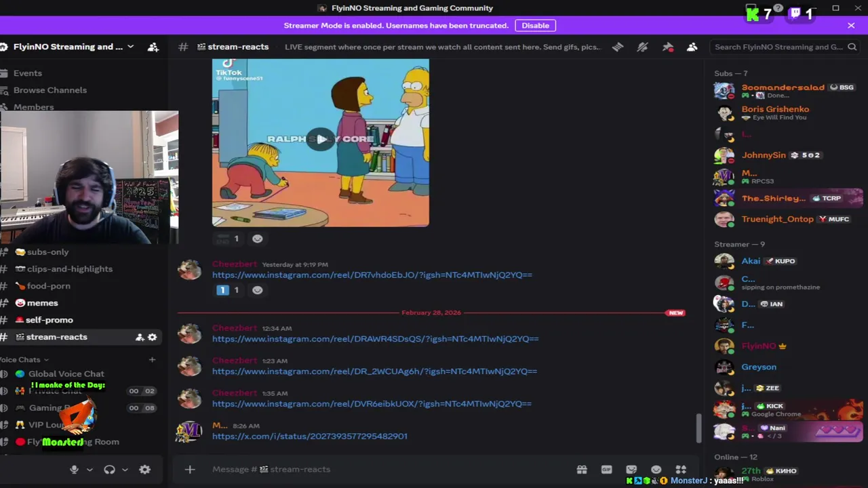Click purple Twitch overlay icon top right
The width and height of the screenshot is (868, 488).
(795, 14)
